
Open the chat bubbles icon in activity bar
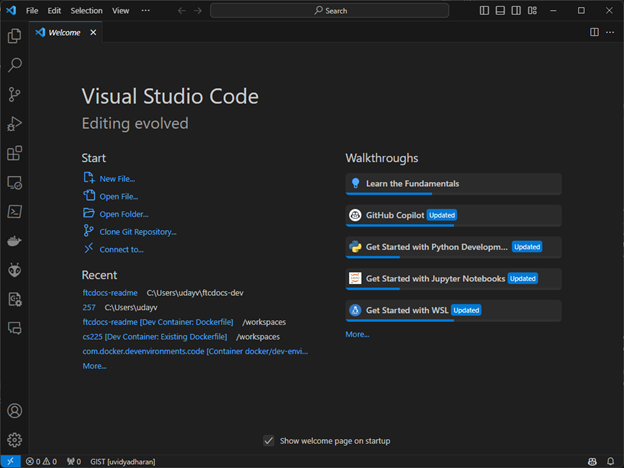(x=14, y=328)
